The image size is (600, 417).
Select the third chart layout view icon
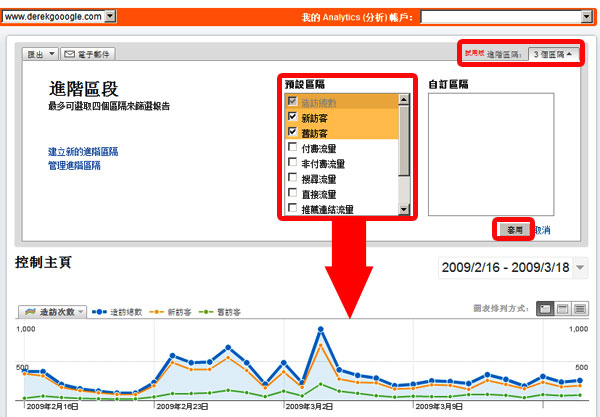click(580, 308)
